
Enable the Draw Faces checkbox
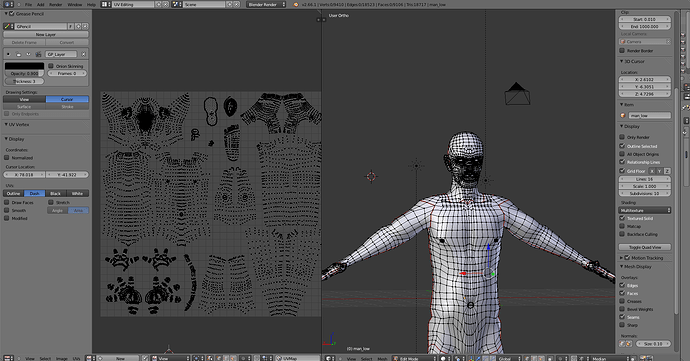click(x=7, y=202)
